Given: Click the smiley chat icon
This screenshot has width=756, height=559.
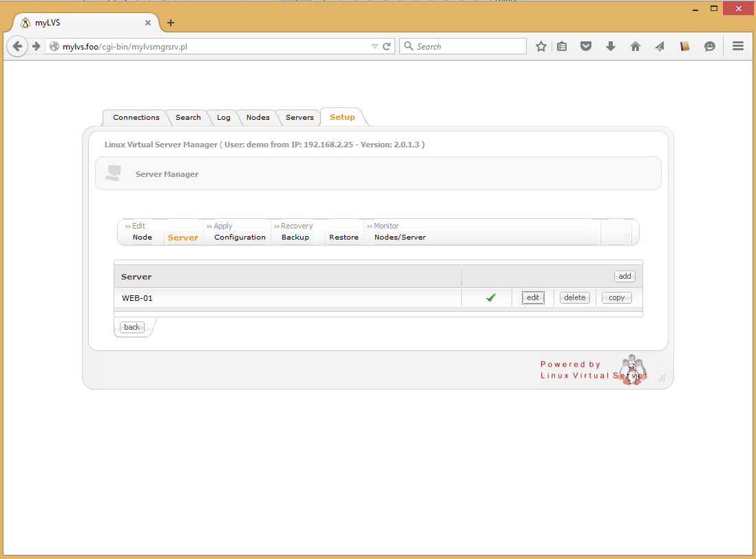Looking at the screenshot, I should 709,46.
